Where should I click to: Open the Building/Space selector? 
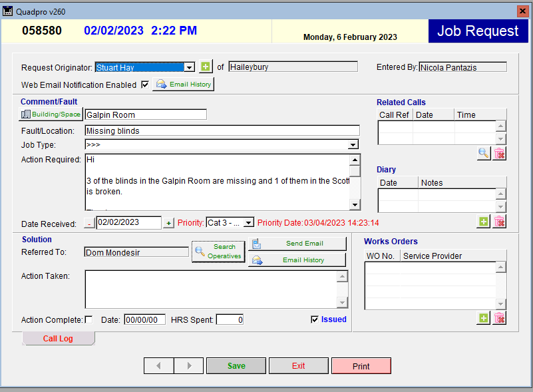51,114
